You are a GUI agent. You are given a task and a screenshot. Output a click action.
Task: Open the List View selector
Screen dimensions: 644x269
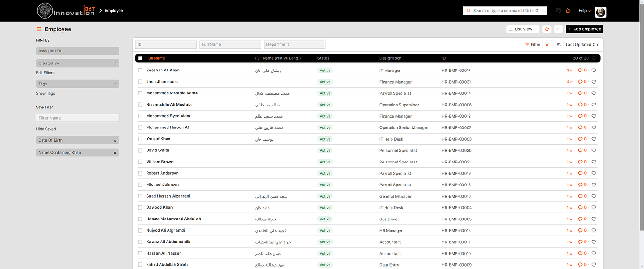click(522, 29)
